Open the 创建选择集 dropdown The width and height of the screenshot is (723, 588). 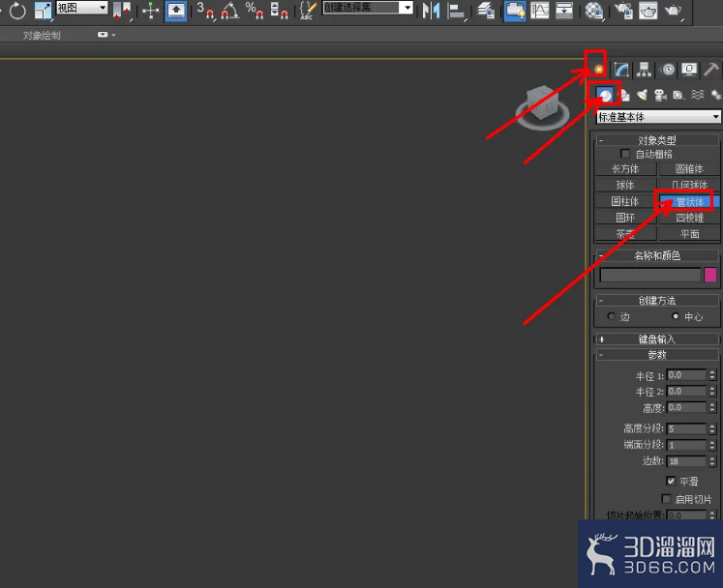pos(368,8)
